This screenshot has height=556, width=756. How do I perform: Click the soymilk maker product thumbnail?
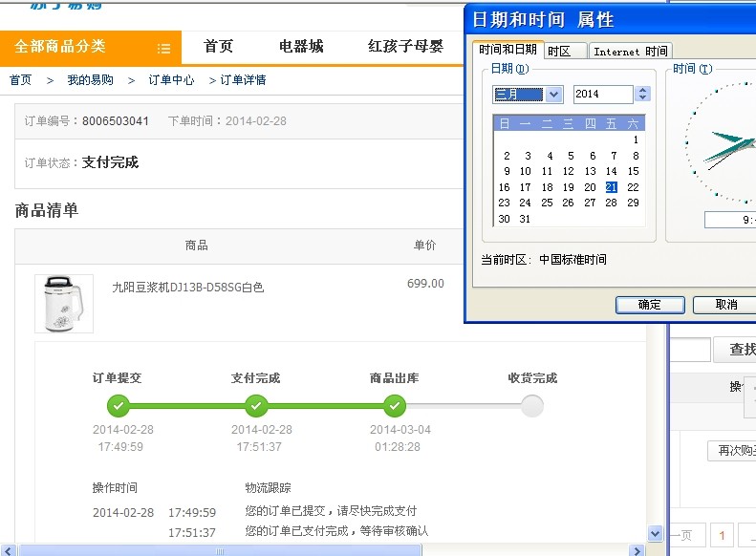click(64, 304)
